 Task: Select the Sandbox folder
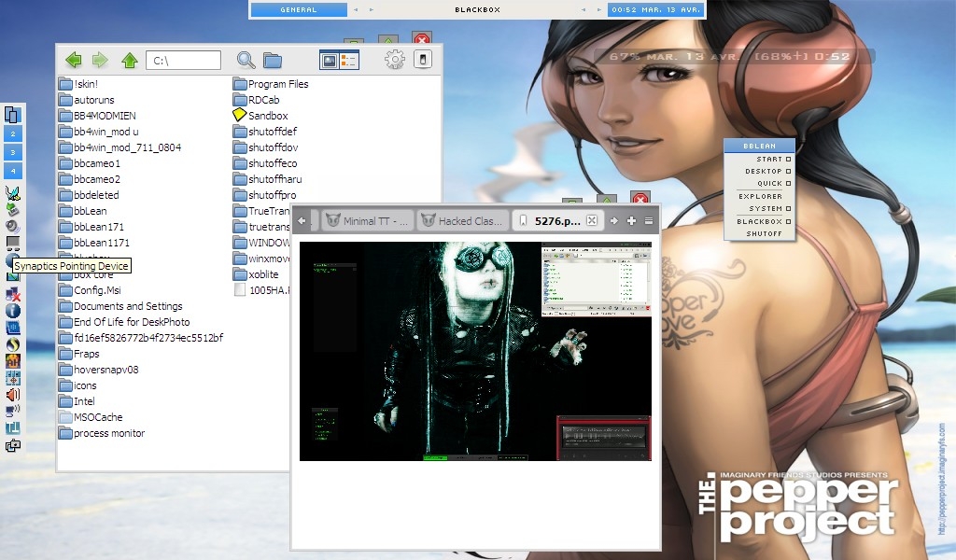[260, 115]
